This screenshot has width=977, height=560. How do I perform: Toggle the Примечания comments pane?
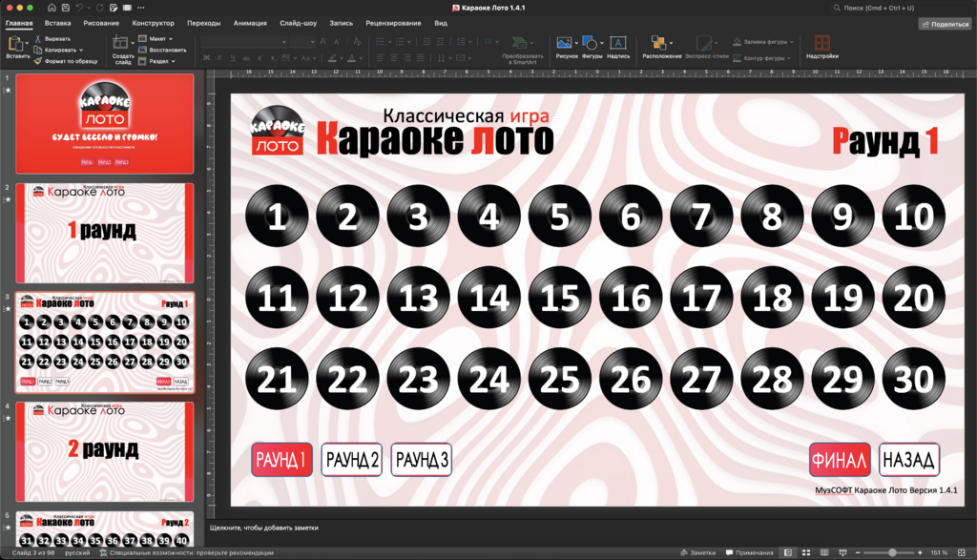click(x=750, y=552)
